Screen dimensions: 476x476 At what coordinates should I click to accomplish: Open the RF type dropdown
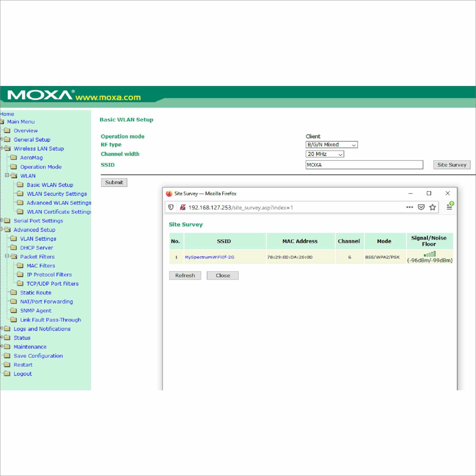331,145
